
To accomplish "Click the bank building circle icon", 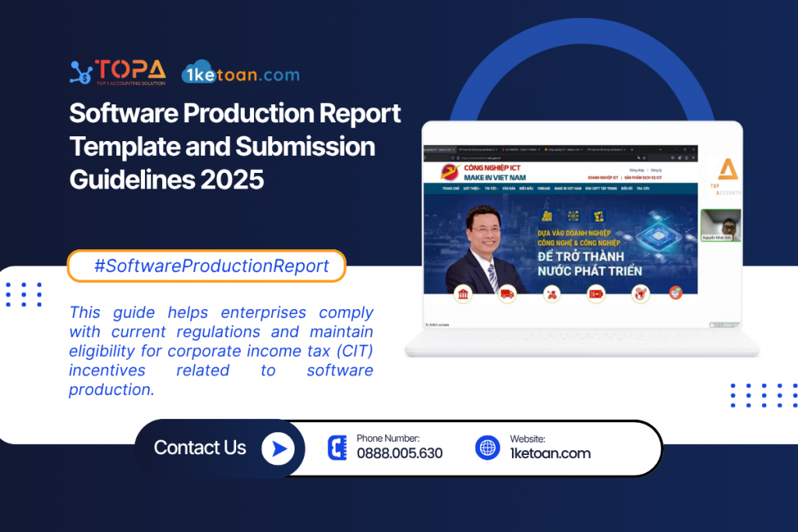I will pyautogui.click(x=463, y=294).
